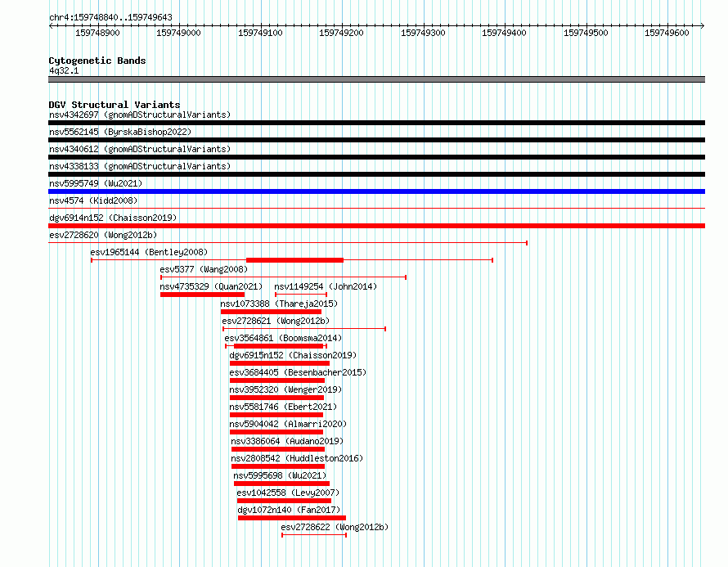Click the ruler's left arrowhead

point(51,26)
